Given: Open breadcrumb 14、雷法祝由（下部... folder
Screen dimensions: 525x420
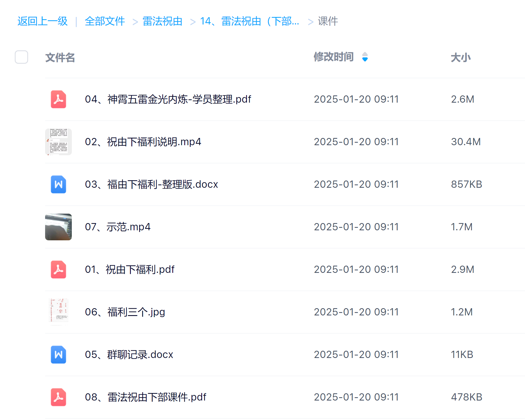Looking at the screenshot, I should click(x=249, y=21).
